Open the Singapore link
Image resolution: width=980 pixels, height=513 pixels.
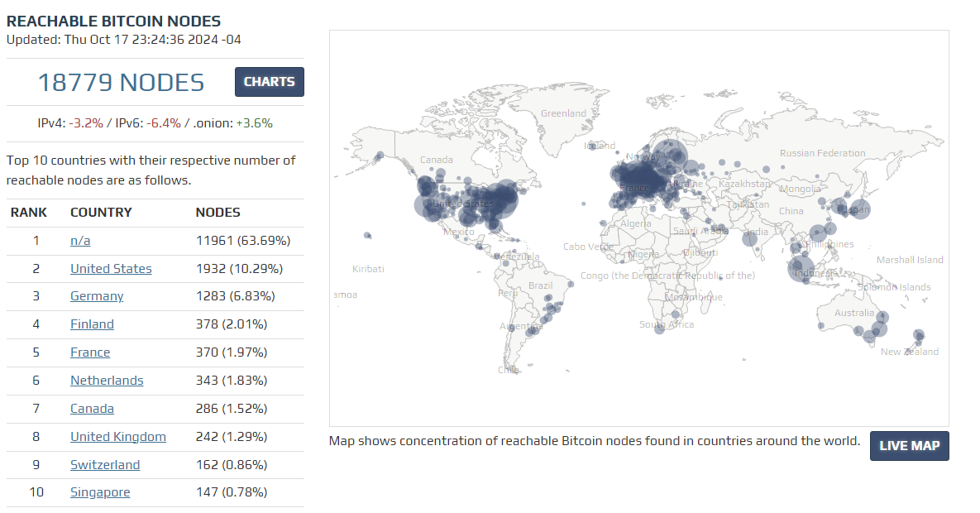100,493
